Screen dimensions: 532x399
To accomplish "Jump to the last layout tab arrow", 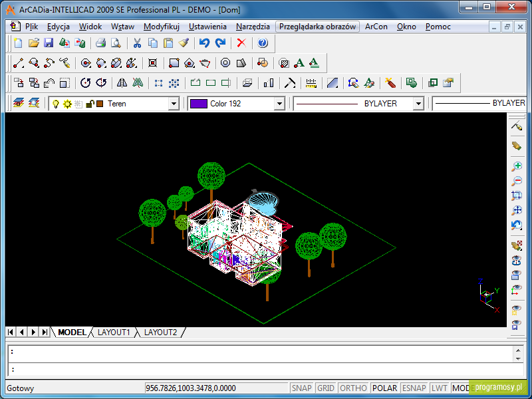I will pyautogui.click(x=45, y=332).
